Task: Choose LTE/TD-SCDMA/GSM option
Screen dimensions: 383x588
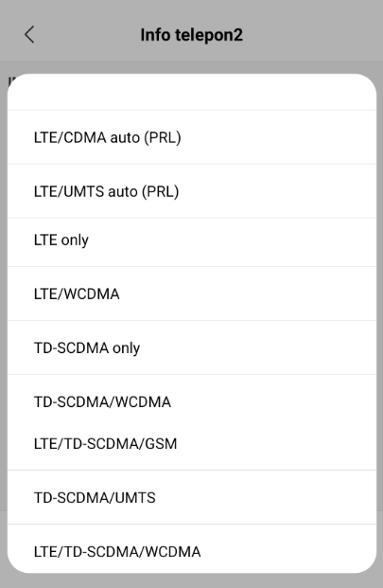Action: (x=192, y=444)
